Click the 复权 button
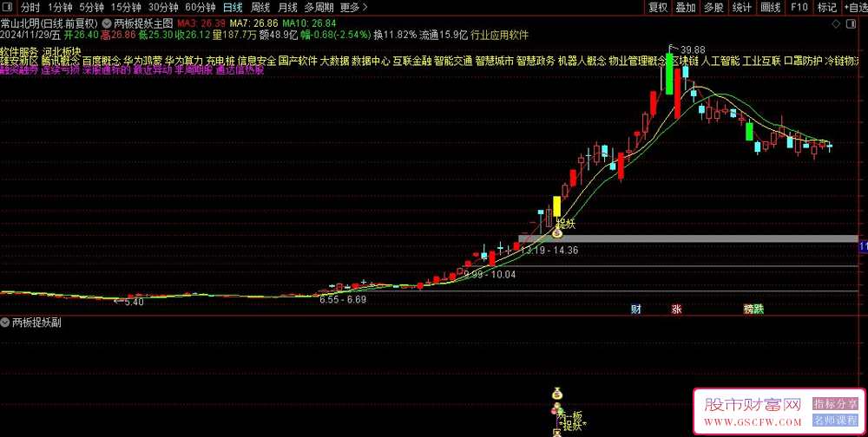 [658, 8]
